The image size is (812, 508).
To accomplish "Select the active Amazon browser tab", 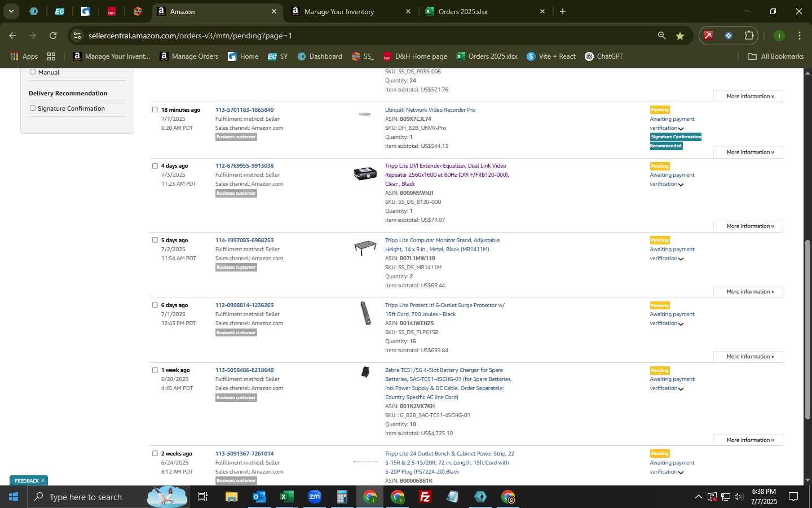I will coord(217,11).
